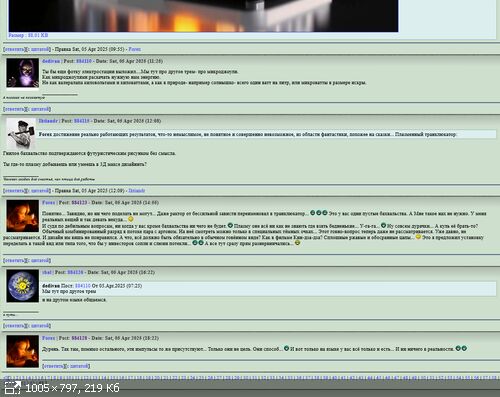Image resolution: width=500 pixels, height=397 pixels.
Task: Quote dedivan's post via 'цитатой'
Action: pos(40,109)
